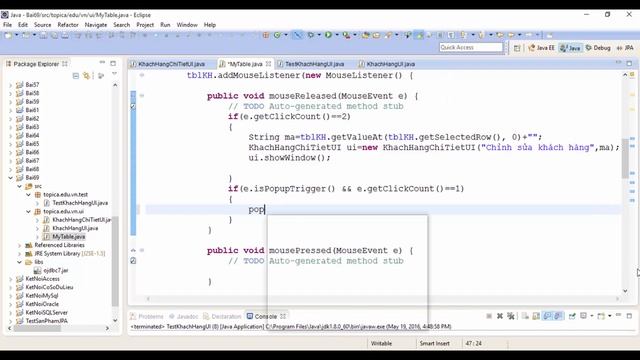Maximize the editor area
Viewport: 640px width, 360px height.
coord(629,63)
